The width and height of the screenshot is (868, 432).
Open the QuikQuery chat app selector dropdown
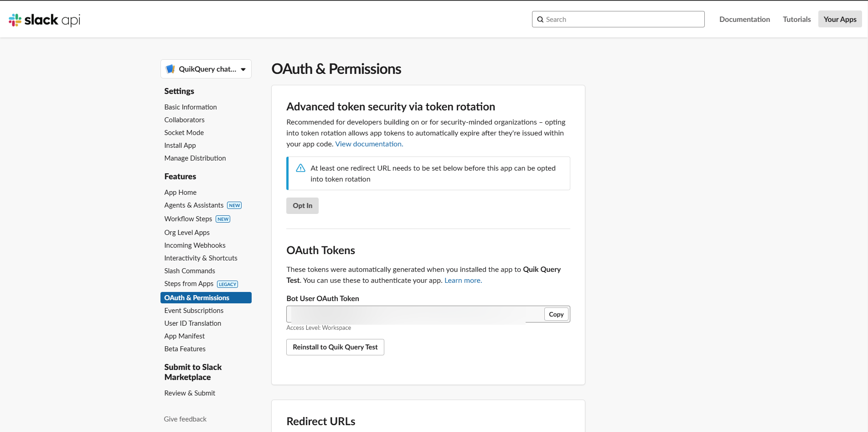pos(206,69)
